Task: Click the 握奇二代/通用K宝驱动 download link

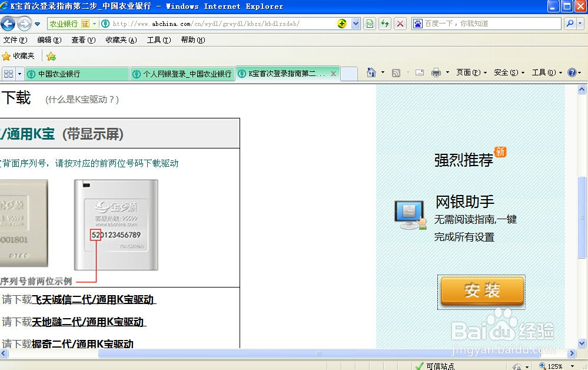Action: pos(83,343)
